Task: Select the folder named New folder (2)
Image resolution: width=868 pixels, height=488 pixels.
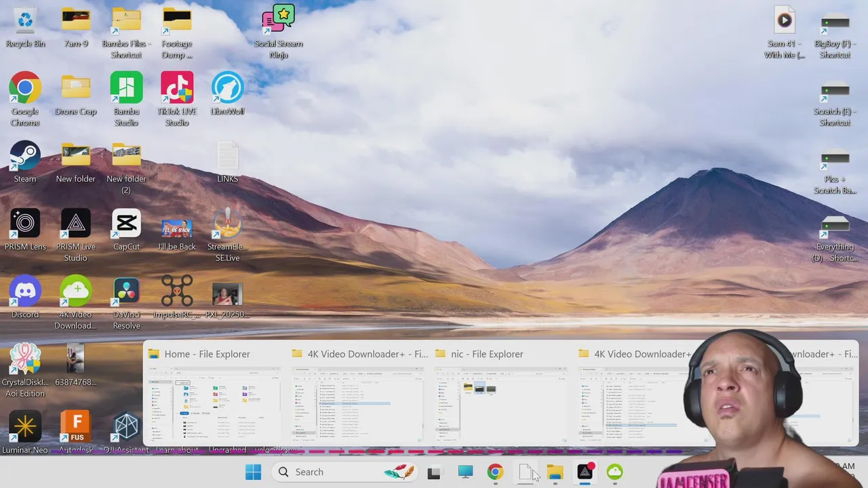Action: click(126, 167)
